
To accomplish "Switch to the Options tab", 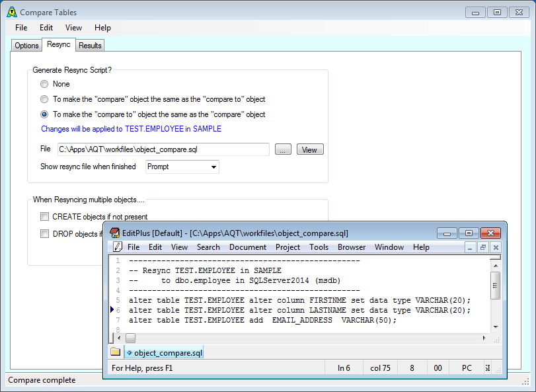I will click(27, 46).
